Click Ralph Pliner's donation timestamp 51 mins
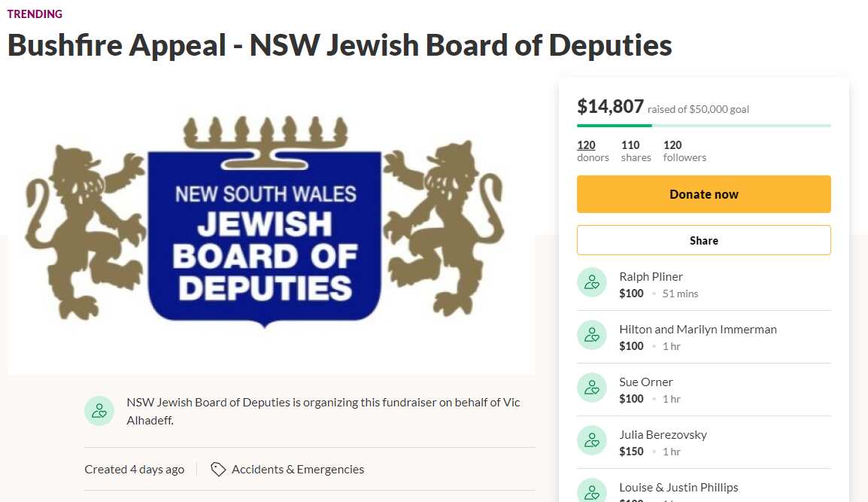 [680, 294]
